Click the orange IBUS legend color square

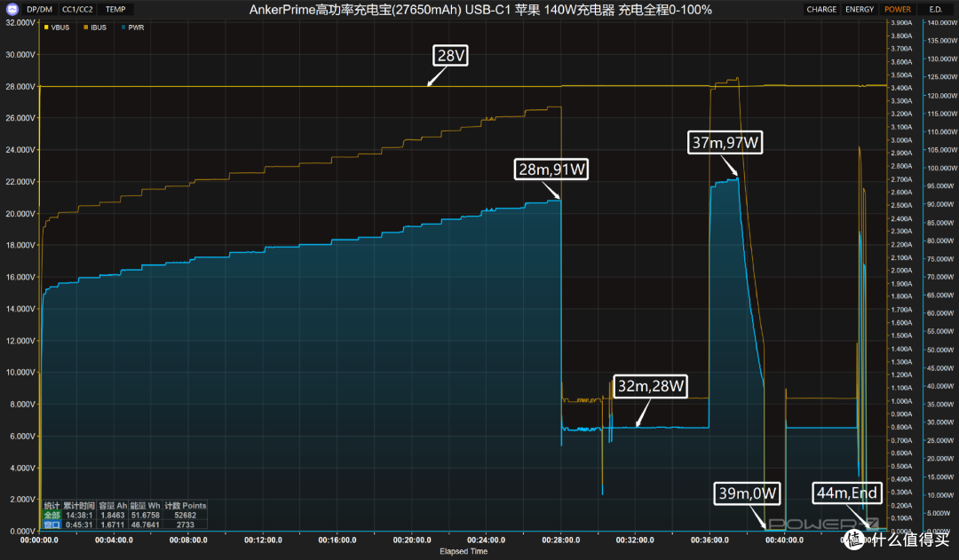(x=85, y=28)
